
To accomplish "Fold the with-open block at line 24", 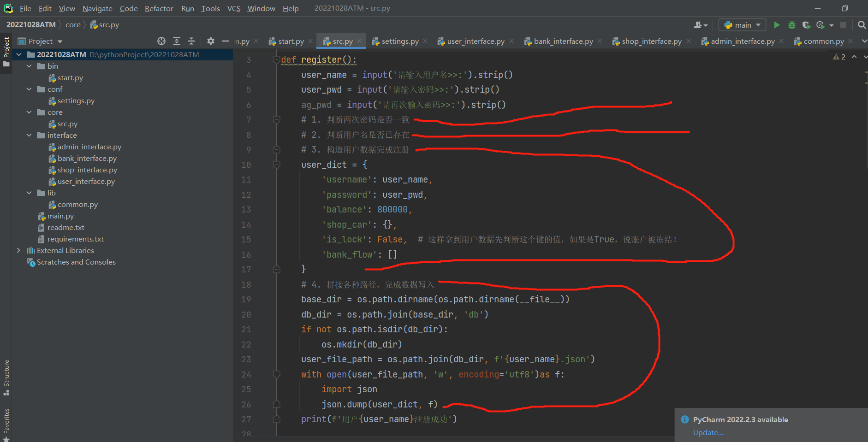I will pos(277,374).
